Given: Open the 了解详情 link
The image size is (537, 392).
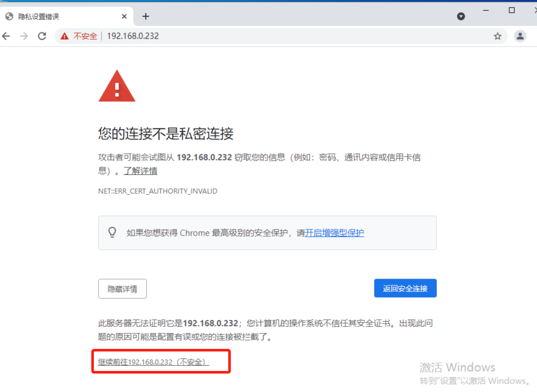Looking at the screenshot, I should [141, 171].
